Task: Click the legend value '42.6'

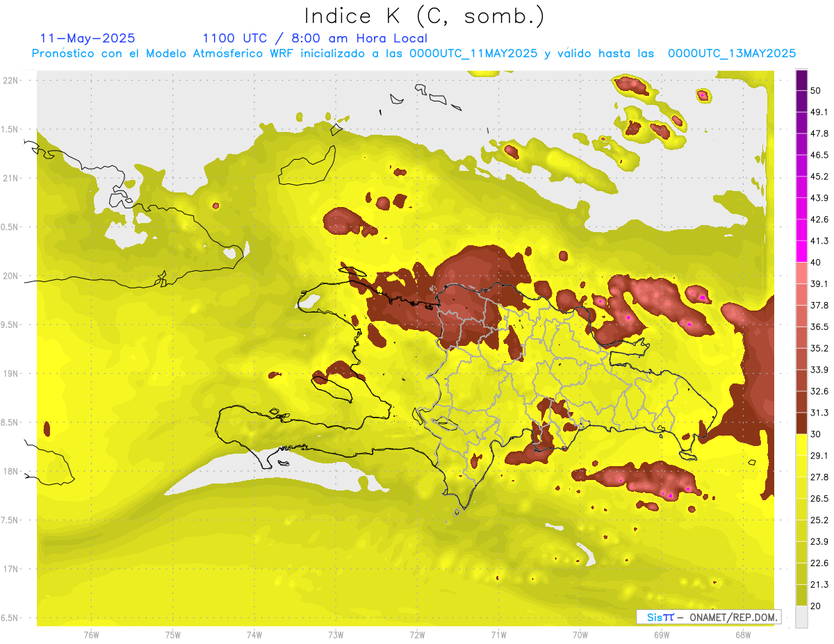Action: pos(819,220)
